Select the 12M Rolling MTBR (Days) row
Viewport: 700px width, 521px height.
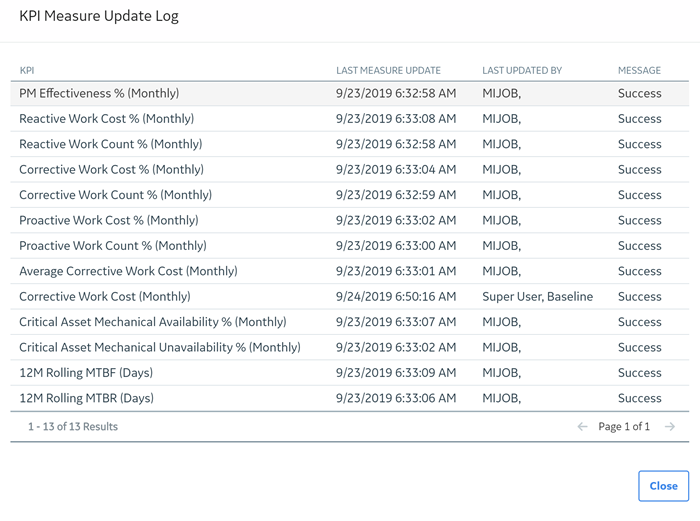(350, 398)
